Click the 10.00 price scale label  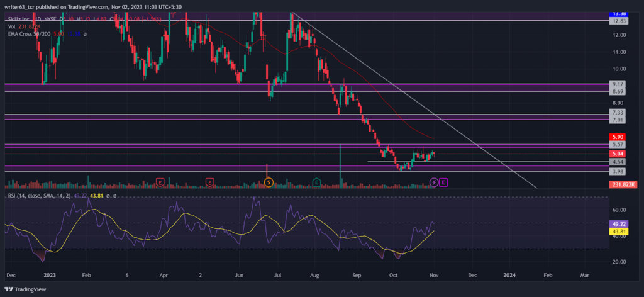click(x=619, y=69)
